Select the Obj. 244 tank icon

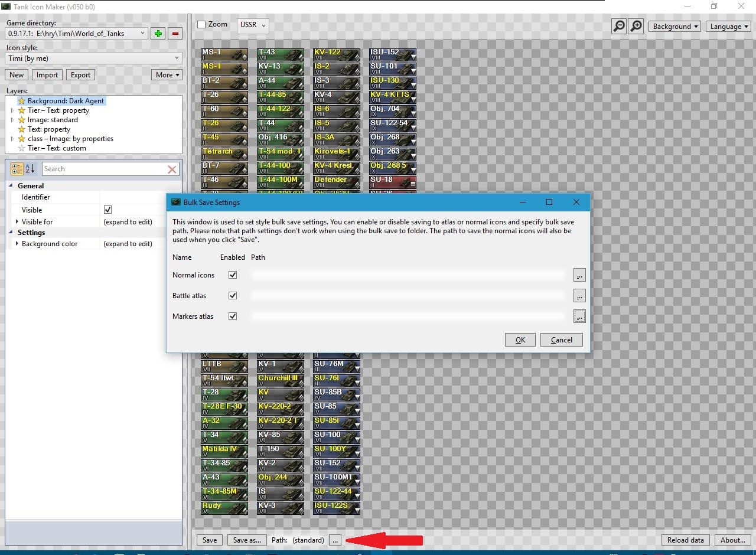pyautogui.click(x=281, y=479)
